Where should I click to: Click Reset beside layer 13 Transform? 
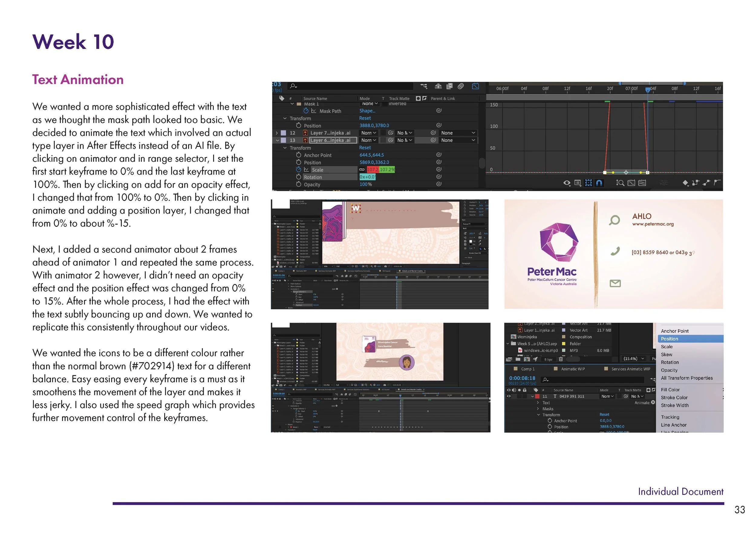click(x=365, y=147)
